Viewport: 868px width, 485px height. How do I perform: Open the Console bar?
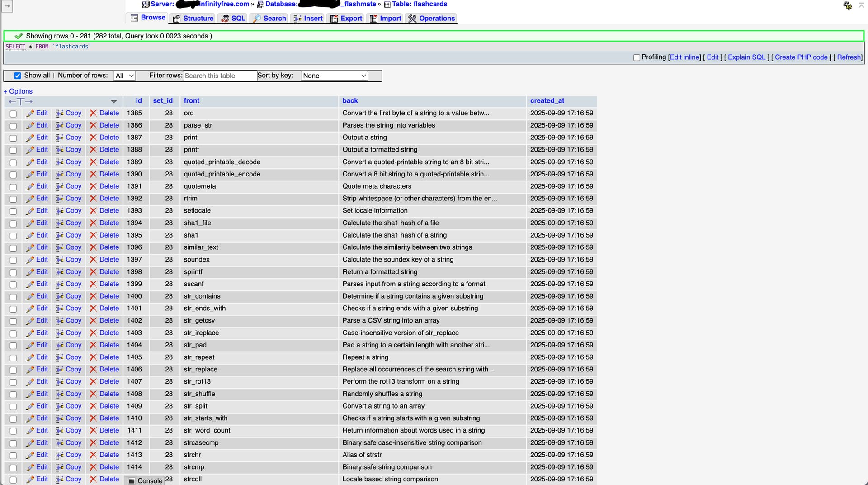(x=144, y=480)
